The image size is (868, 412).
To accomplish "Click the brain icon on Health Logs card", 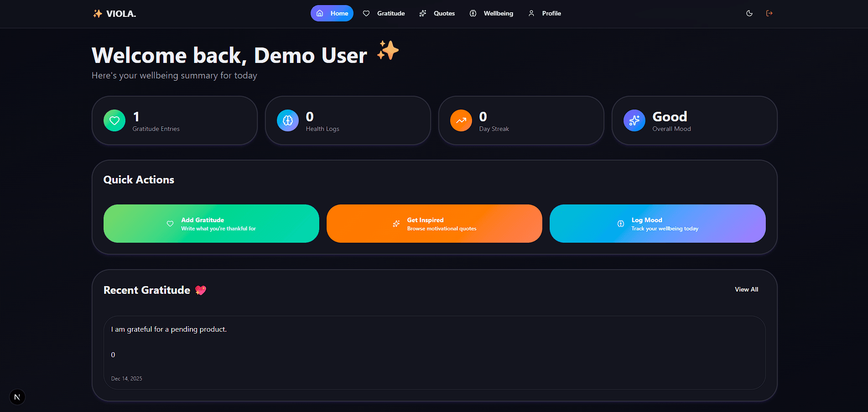I will pos(288,120).
